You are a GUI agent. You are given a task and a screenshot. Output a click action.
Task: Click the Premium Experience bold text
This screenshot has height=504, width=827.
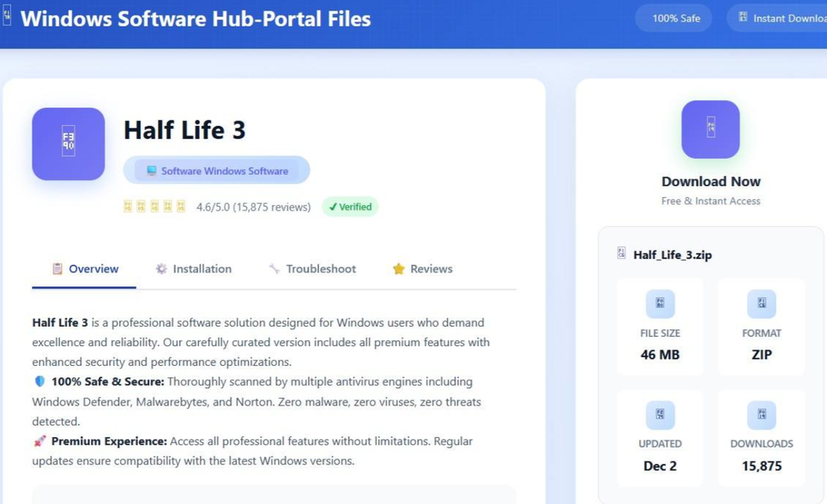point(109,441)
